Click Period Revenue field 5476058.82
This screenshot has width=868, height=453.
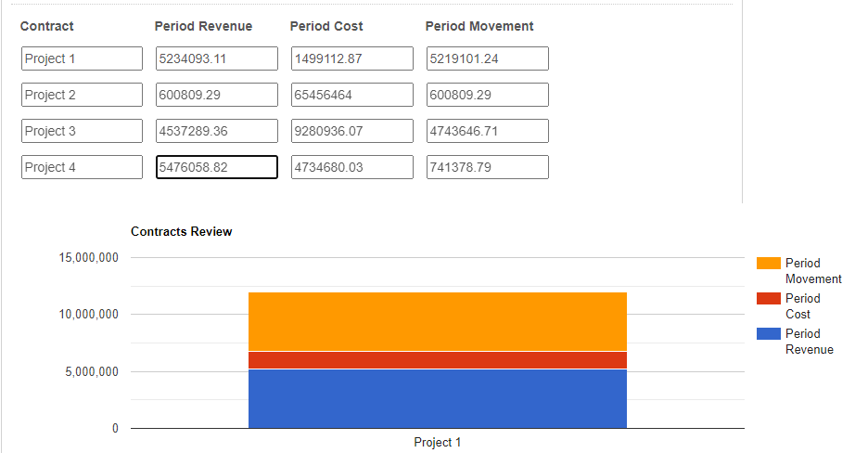pyautogui.click(x=217, y=167)
